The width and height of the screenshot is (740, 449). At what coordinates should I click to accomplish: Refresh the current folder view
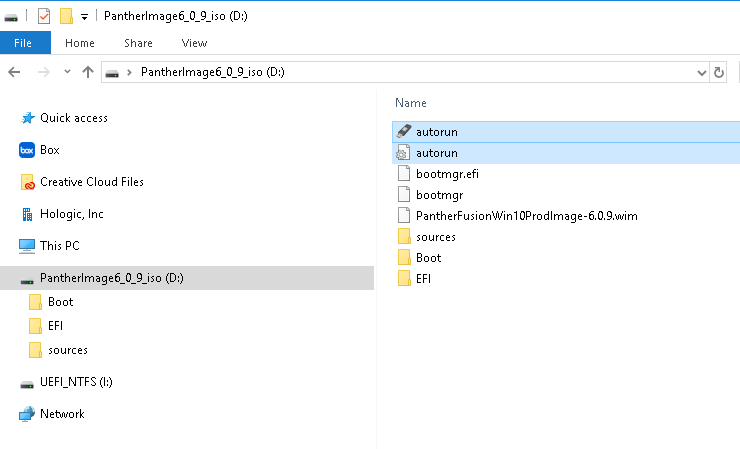[x=719, y=72]
